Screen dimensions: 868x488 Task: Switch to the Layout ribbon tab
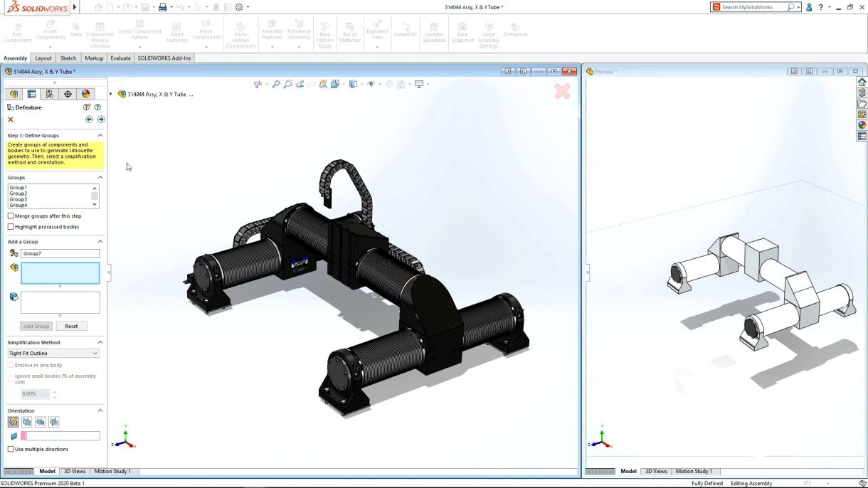click(x=43, y=58)
